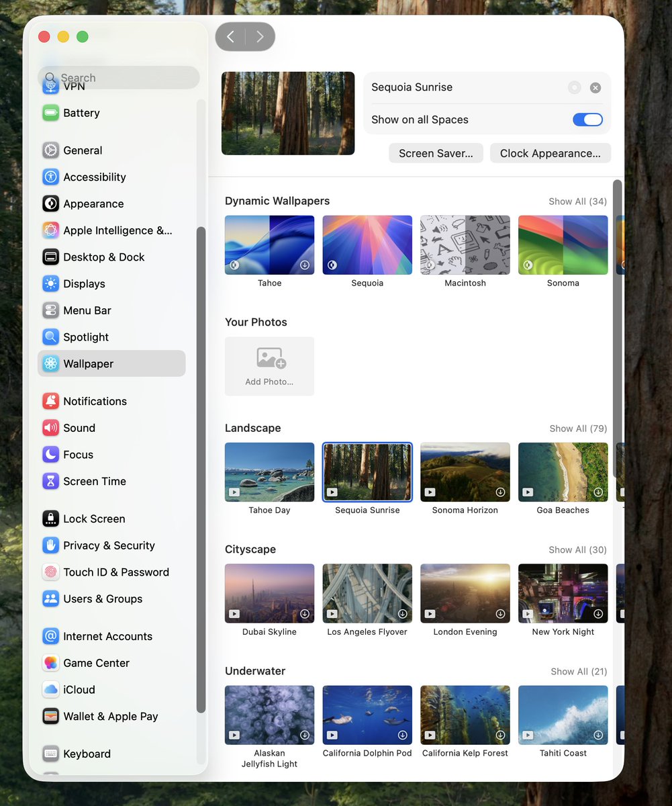Select the California Kelp Forest thumbnail

[465, 715]
